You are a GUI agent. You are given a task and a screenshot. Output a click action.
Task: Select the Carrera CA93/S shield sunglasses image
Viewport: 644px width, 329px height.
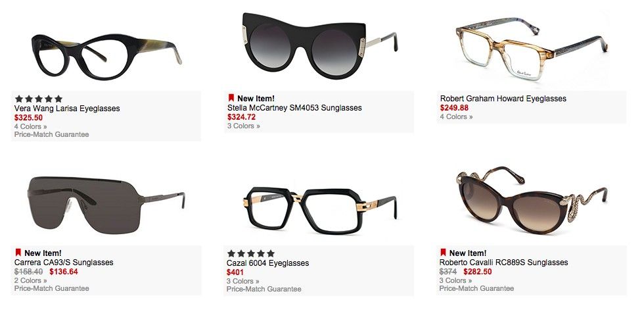[x=106, y=205]
